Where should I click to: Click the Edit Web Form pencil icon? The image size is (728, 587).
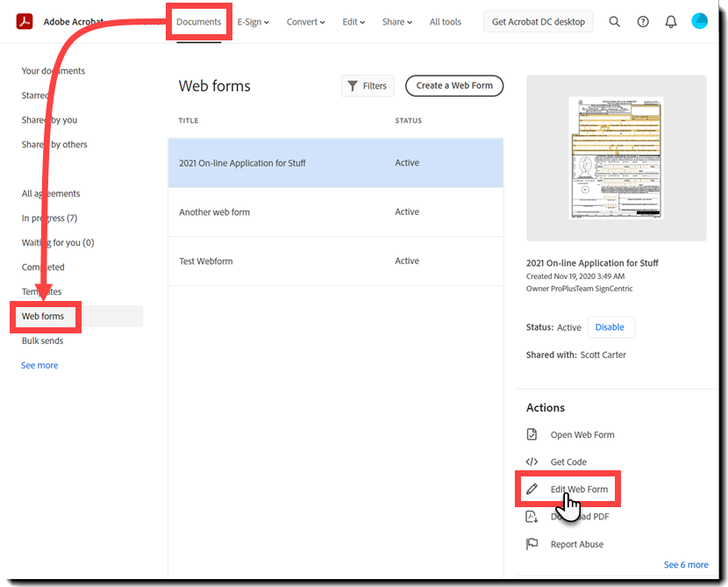533,489
